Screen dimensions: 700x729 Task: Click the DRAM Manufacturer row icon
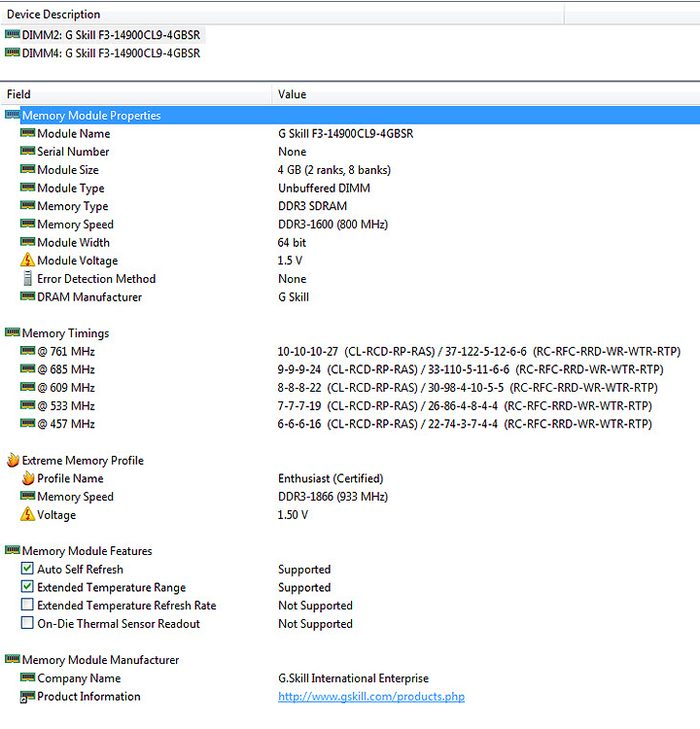(x=28, y=296)
